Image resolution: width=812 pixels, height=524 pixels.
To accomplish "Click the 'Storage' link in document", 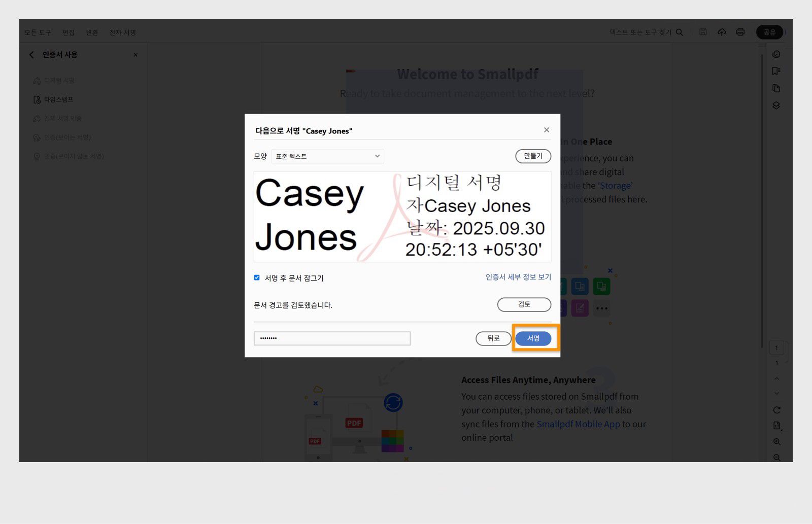I will pos(615,186).
